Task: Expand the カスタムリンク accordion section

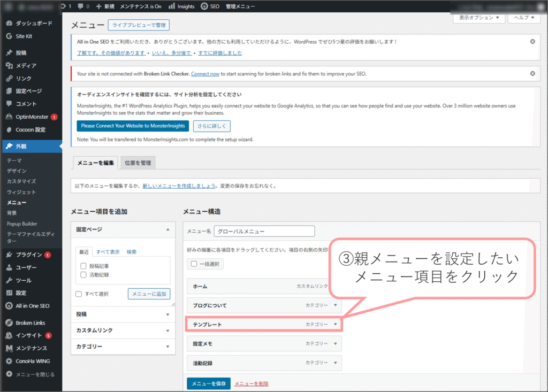Action: click(168, 330)
